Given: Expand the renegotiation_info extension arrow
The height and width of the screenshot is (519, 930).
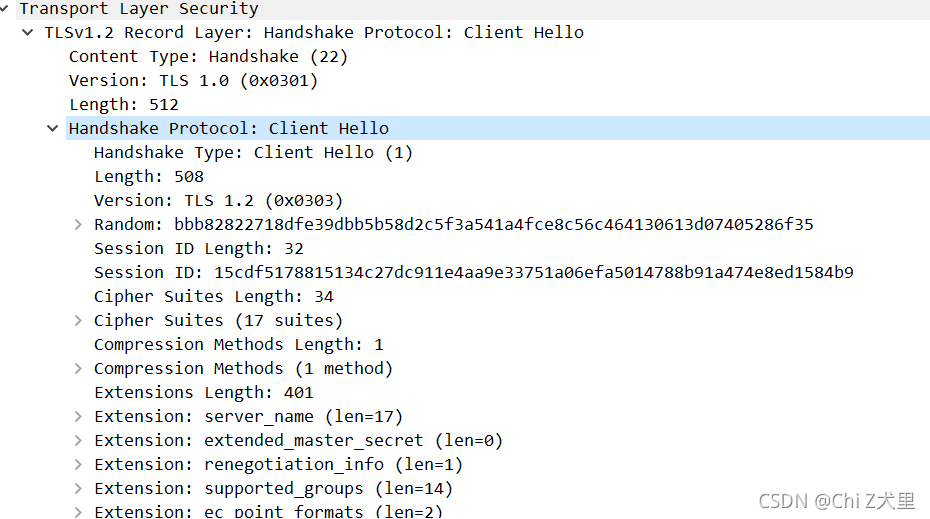Looking at the screenshot, I should [x=78, y=464].
